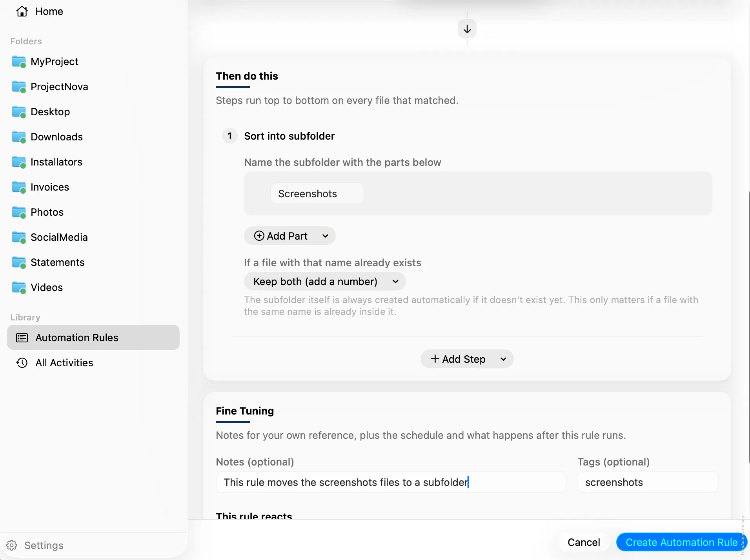The image size is (750, 560).
Task: Click the step number 1 badge
Action: click(230, 136)
